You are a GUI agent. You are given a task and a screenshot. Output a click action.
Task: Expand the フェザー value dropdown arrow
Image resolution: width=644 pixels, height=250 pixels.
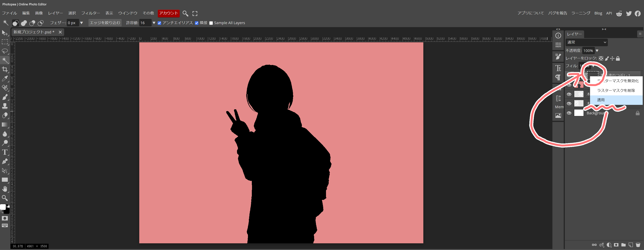coord(82,23)
